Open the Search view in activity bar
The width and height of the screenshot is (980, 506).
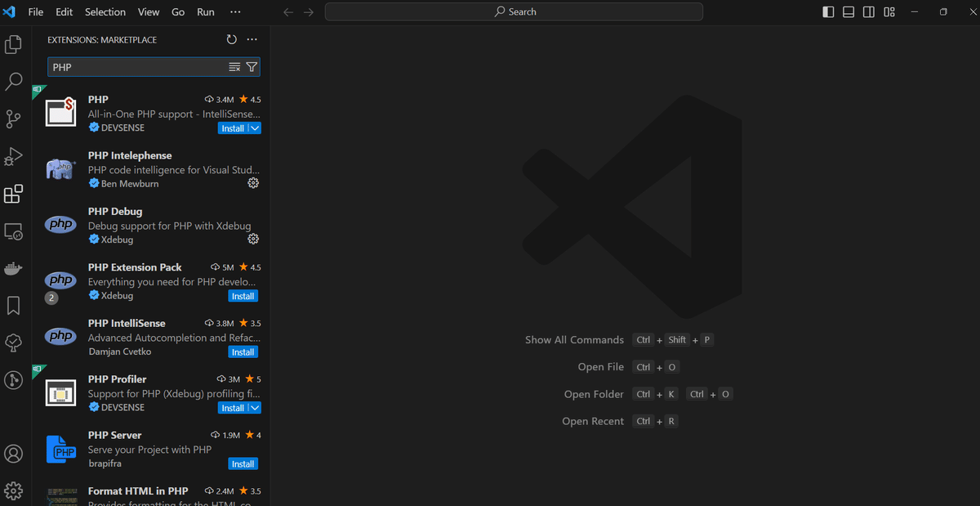tap(13, 82)
